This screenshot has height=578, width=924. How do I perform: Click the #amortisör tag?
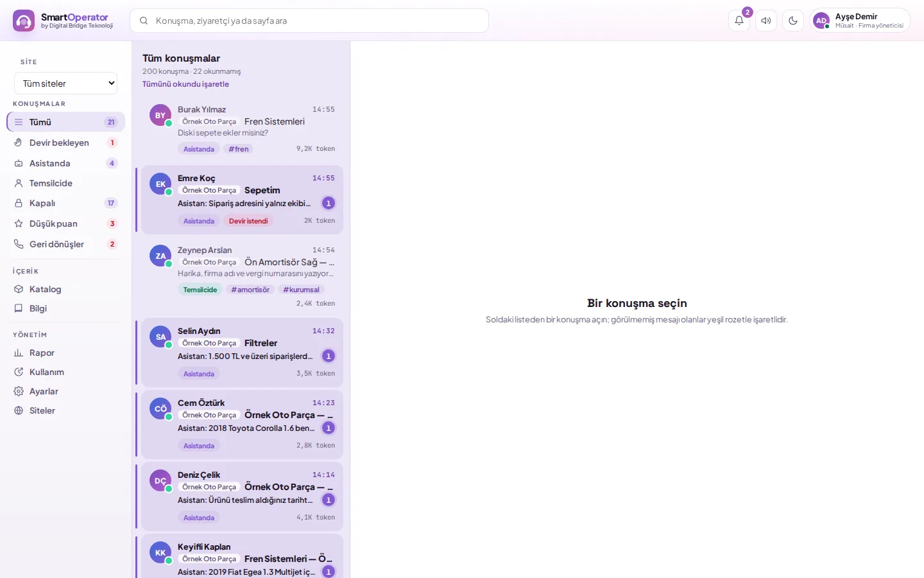pyautogui.click(x=250, y=290)
